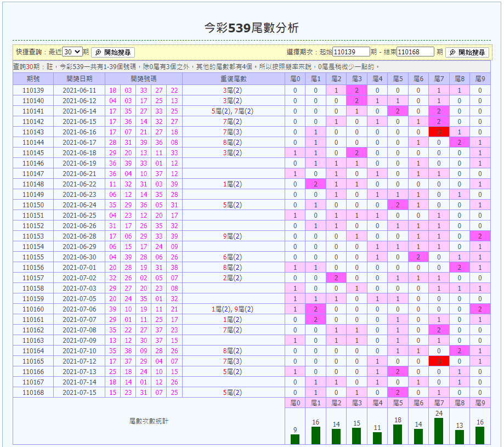Click the period number 110150 in the table
The image size is (504, 447).
[33, 205]
